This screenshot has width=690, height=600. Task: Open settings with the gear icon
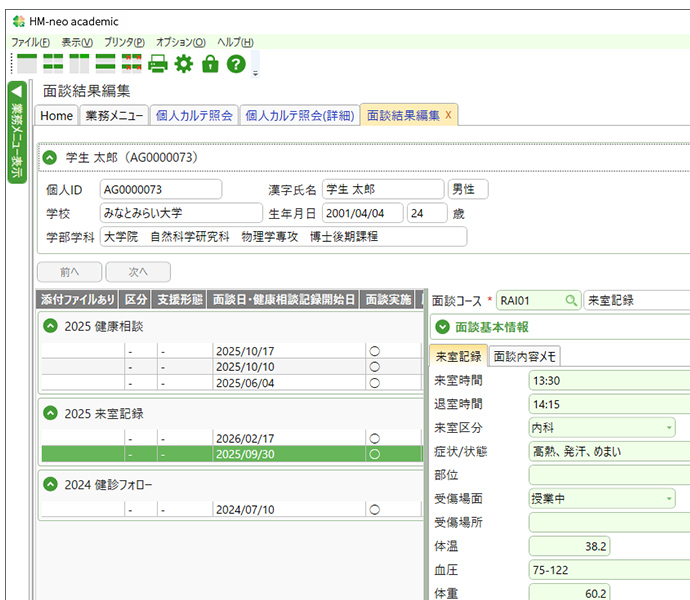click(184, 64)
